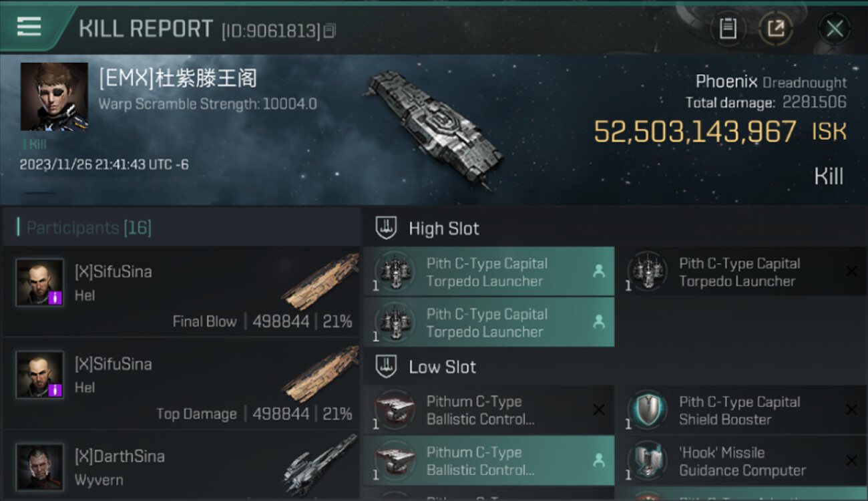Select the first Pith C-Type Capital Torpedo Launcher
This screenshot has height=501, width=868.
coord(488,272)
